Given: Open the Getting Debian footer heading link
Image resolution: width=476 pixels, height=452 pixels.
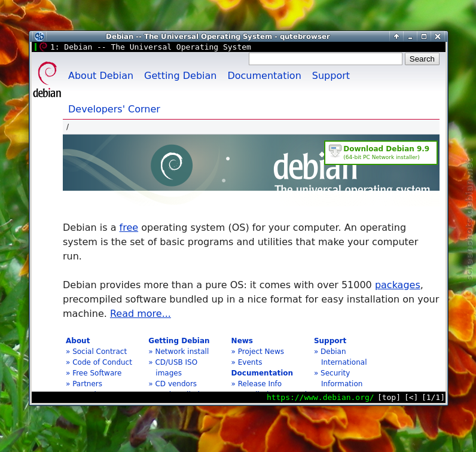Looking at the screenshot, I should [x=179, y=341].
